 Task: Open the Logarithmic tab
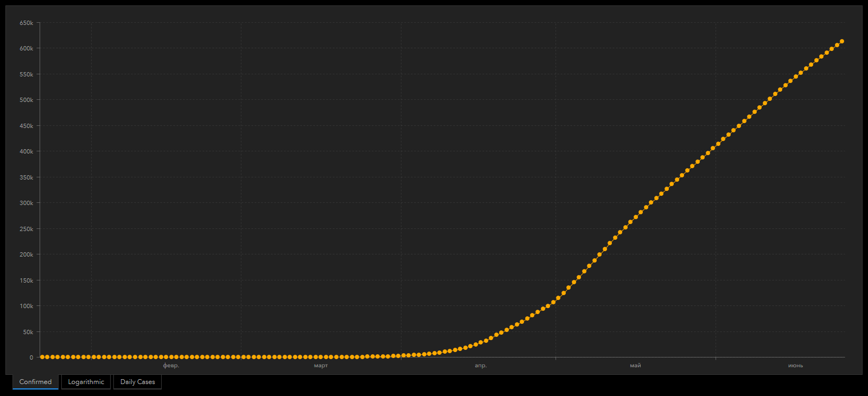point(86,382)
